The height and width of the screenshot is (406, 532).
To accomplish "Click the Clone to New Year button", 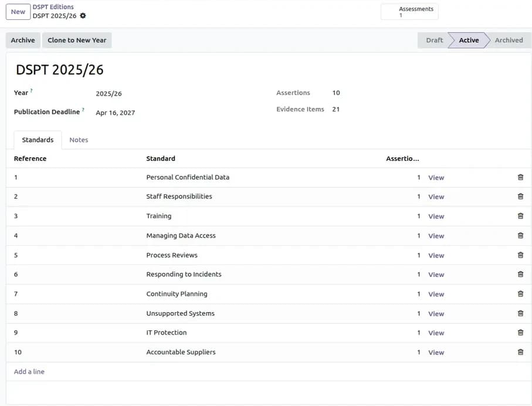I will click(x=77, y=40).
